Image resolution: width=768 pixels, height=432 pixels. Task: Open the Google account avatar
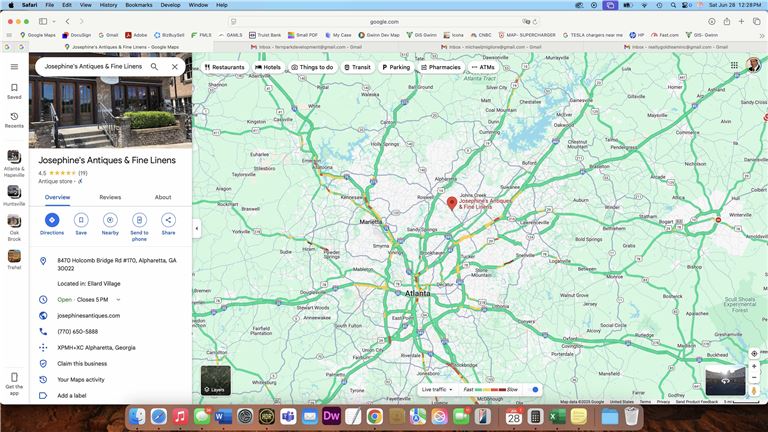[753, 65]
